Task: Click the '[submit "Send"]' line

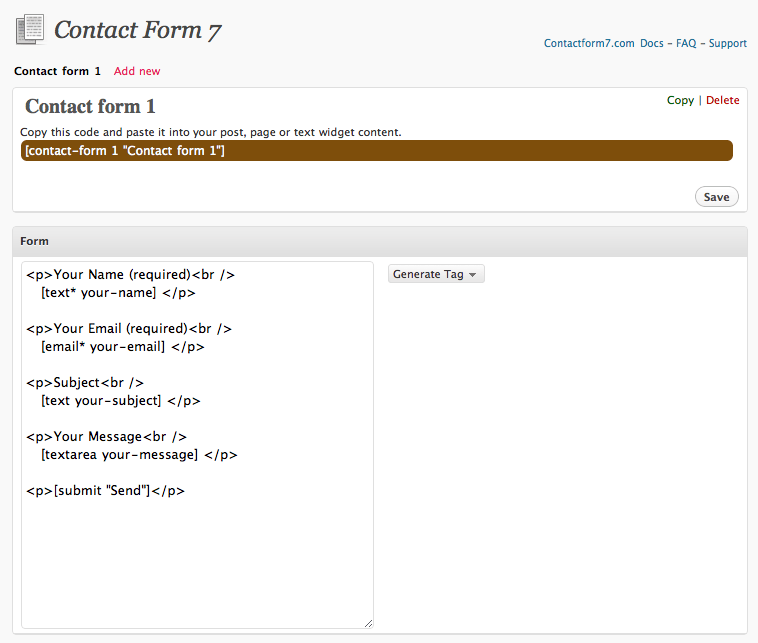Action: (x=105, y=491)
